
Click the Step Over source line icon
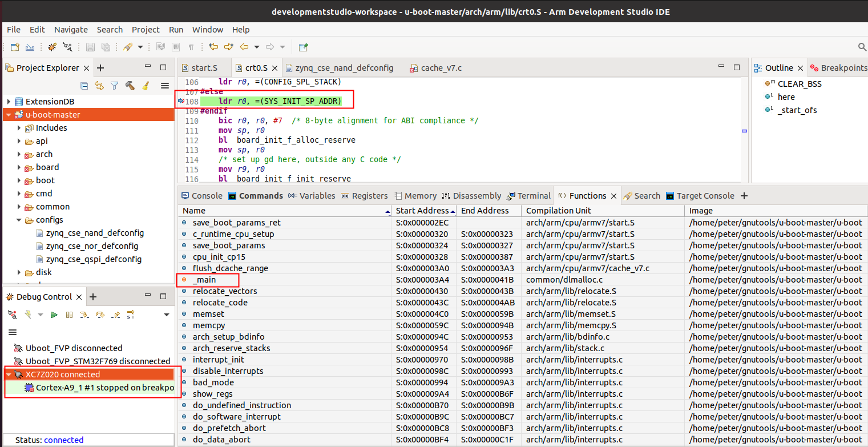click(100, 315)
